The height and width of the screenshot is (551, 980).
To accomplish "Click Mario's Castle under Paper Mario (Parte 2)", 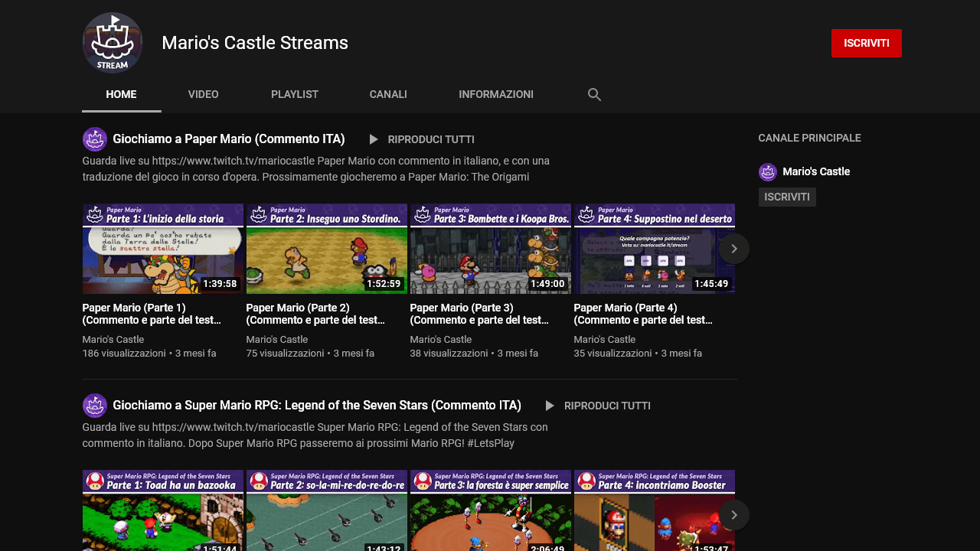I will coord(277,340).
